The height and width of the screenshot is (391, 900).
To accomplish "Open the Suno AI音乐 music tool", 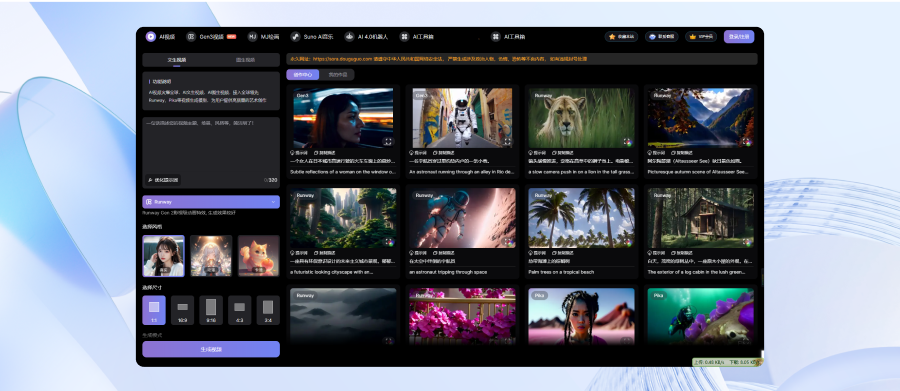I will [x=312, y=37].
